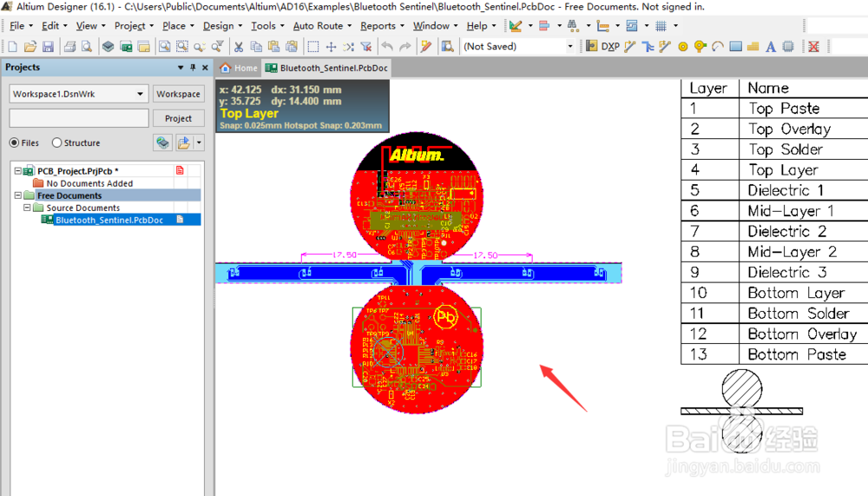
Task: Open the grids dropdown in the toolbar
Action: [675, 25]
